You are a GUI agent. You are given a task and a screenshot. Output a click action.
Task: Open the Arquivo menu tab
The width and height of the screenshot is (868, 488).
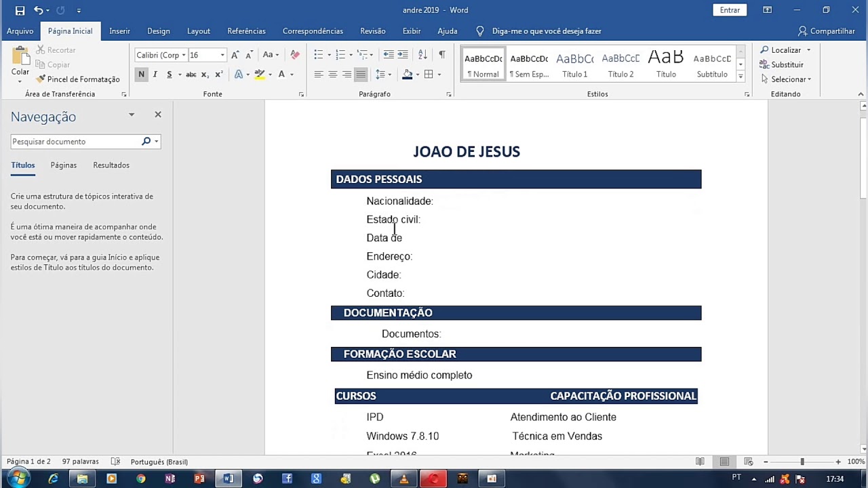click(20, 31)
